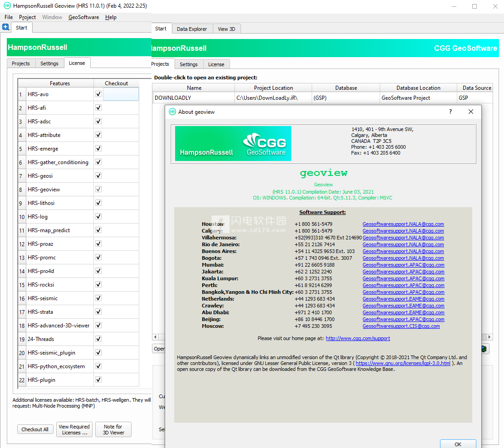This screenshot has width=504, height=448.
Task: Click the HampsonRussell app icon in title bar
Action: pyautogui.click(x=7, y=5)
